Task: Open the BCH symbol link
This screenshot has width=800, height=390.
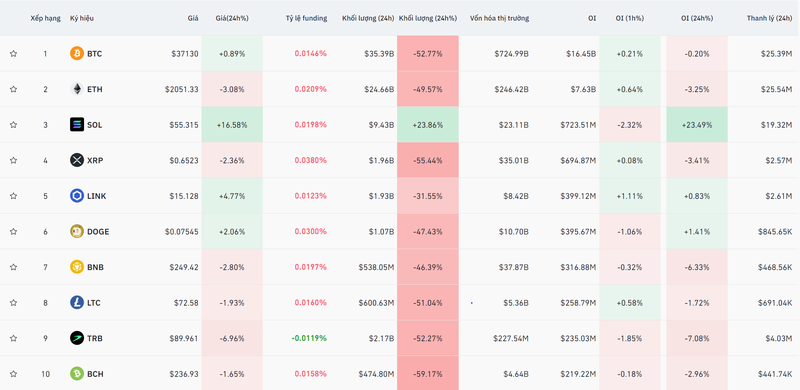Action: point(95,374)
